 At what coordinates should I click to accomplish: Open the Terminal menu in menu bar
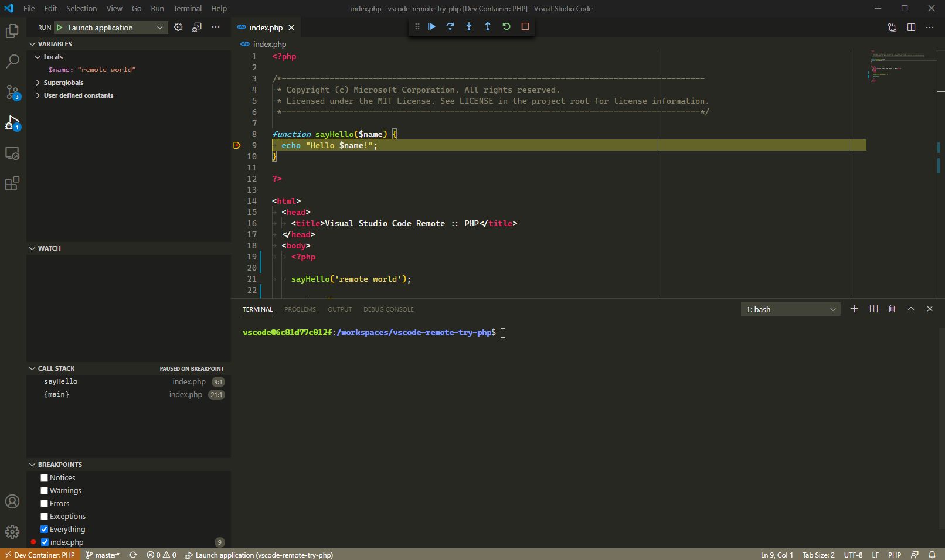187,8
